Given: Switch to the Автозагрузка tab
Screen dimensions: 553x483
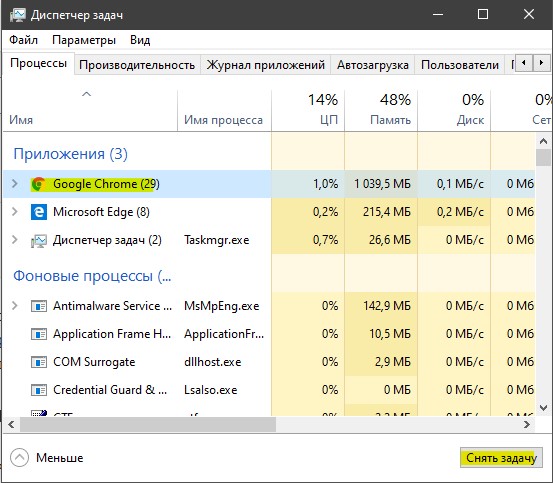Looking at the screenshot, I should (x=373, y=65).
